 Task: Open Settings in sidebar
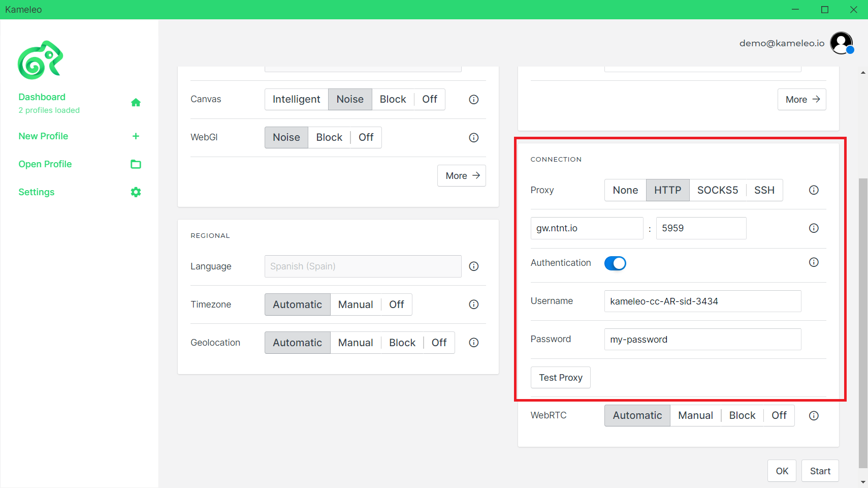click(x=37, y=192)
